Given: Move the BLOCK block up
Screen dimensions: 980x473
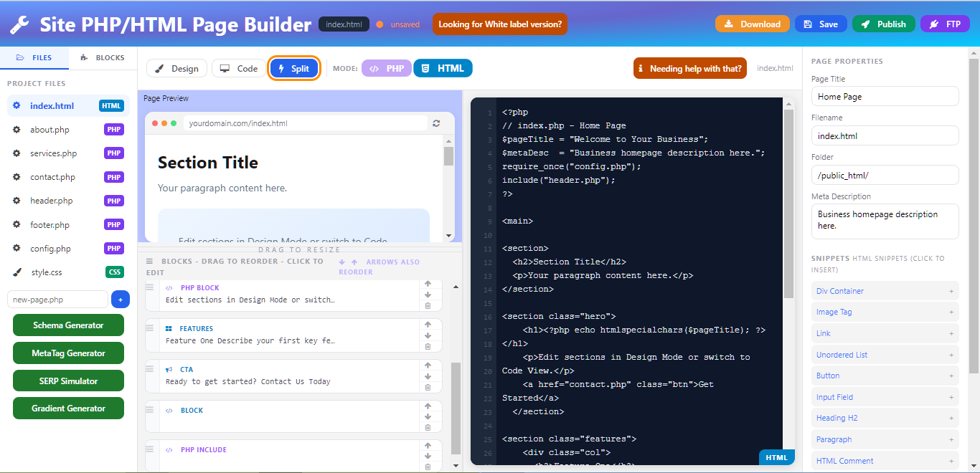Looking at the screenshot, I should click(428, 406).
